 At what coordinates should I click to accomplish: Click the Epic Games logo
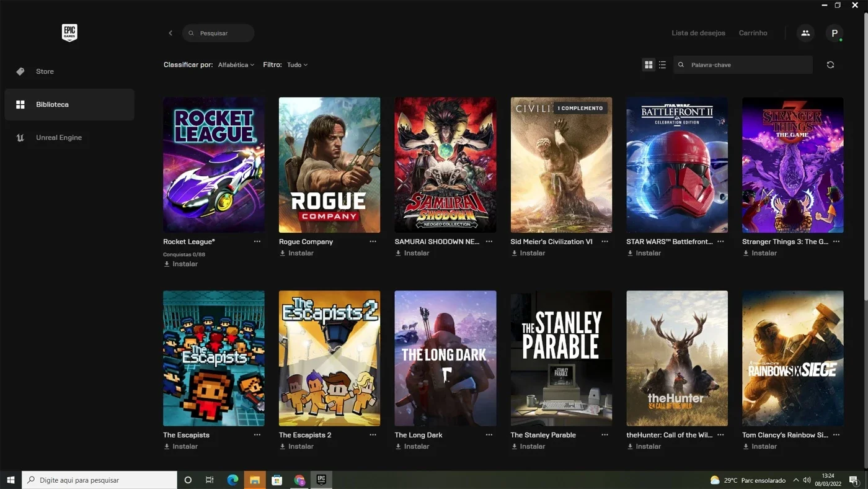69,33
